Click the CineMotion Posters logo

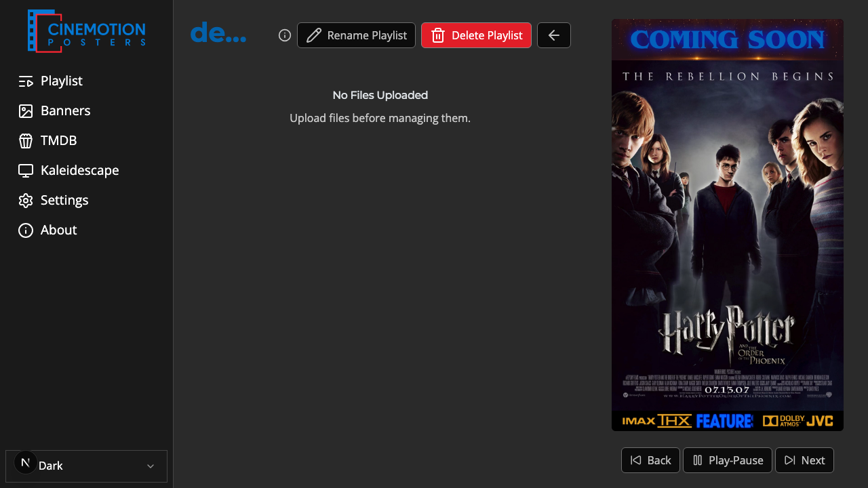(86, 30)
